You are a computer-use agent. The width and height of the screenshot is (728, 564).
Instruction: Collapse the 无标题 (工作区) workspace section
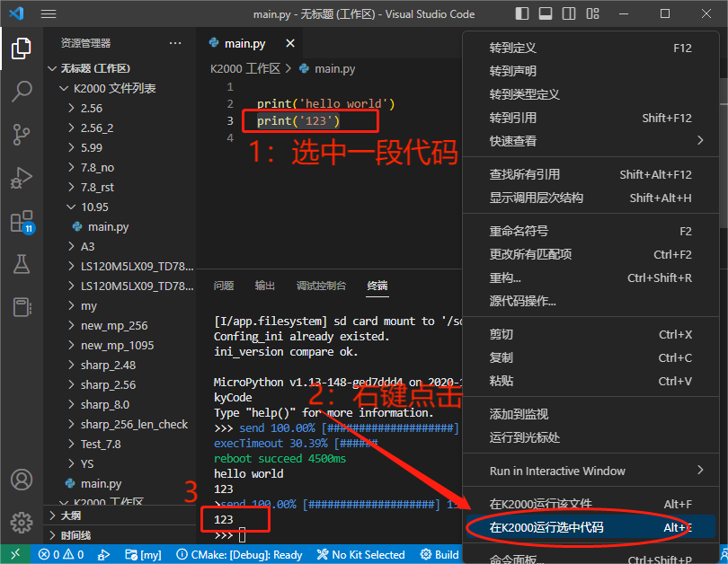click(x=120, y=68)
